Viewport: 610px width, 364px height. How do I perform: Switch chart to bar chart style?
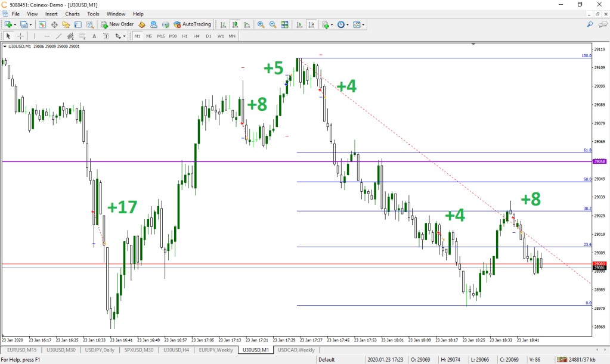click(x=223, y=24)
